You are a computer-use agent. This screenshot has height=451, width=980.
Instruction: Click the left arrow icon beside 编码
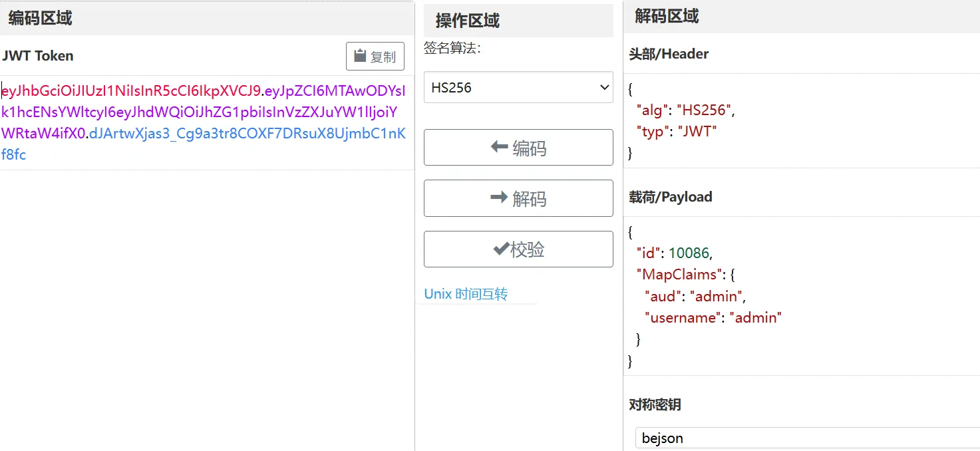coord(499,147)
